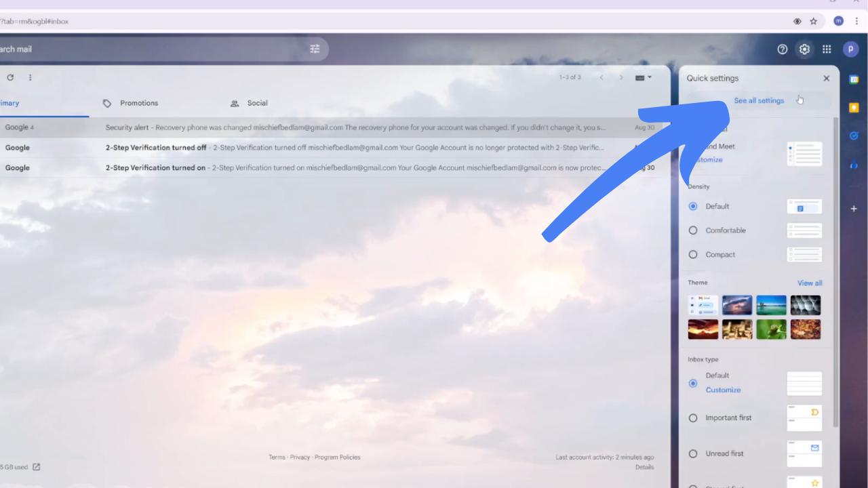868x488 pixels.
Task: Close the Quick settings panel
Action: click(x=827, y=78)
